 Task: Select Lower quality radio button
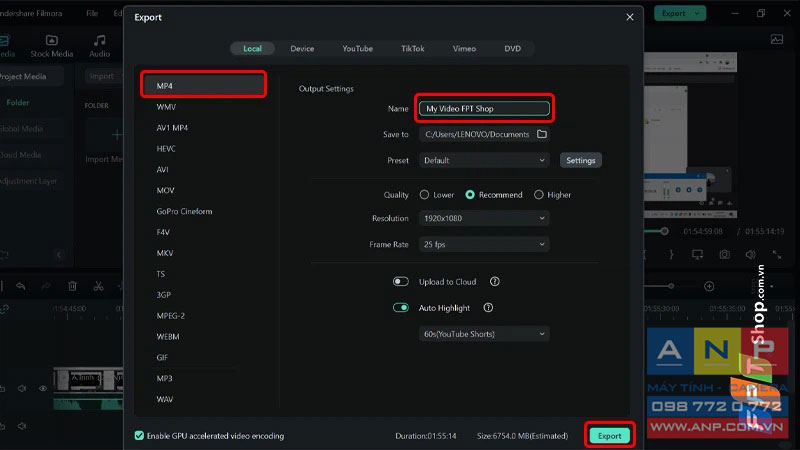(x=424, y=194)
